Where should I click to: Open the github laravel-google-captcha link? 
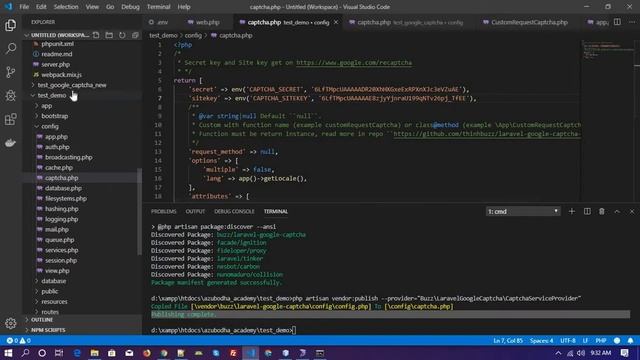(487, 134)
